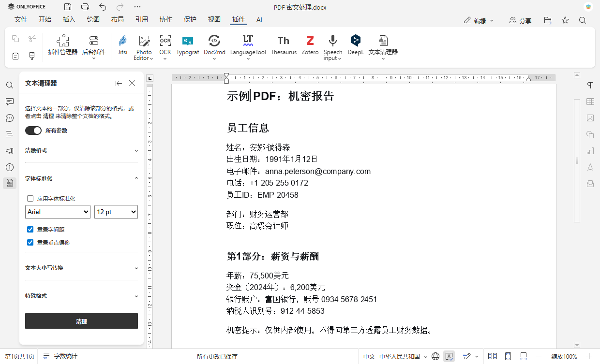Show nonprinting paragraph marks via right sidebar icon

[590, 85]
